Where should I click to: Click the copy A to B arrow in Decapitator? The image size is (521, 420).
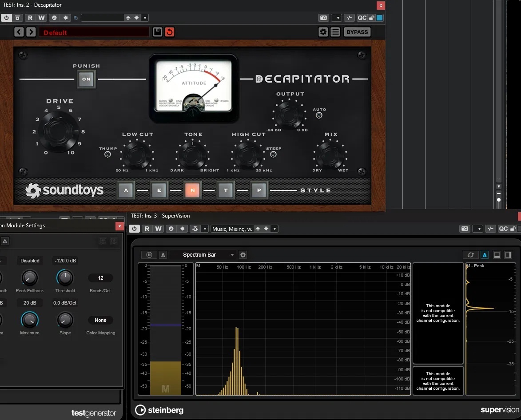coord(65,18)
